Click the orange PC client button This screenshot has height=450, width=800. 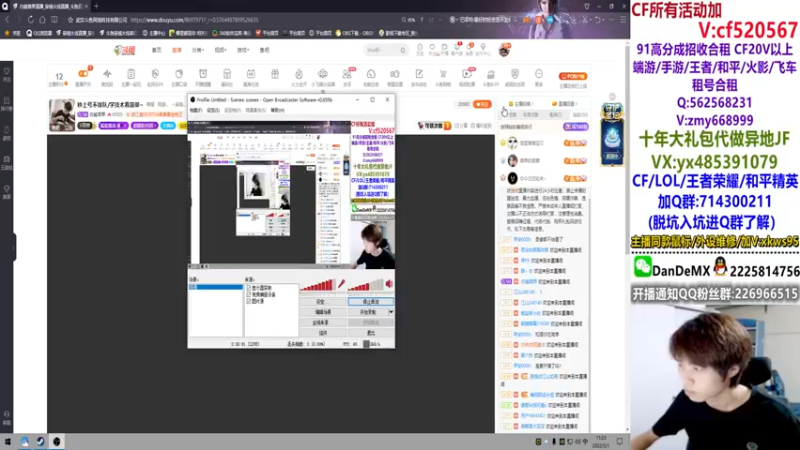click(x=573, y=76)
